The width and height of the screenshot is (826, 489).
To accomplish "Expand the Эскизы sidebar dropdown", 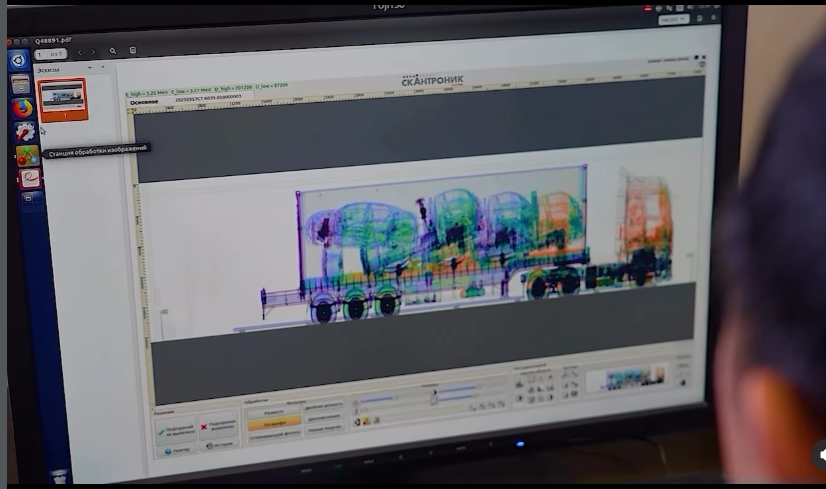I will (90, 67).
